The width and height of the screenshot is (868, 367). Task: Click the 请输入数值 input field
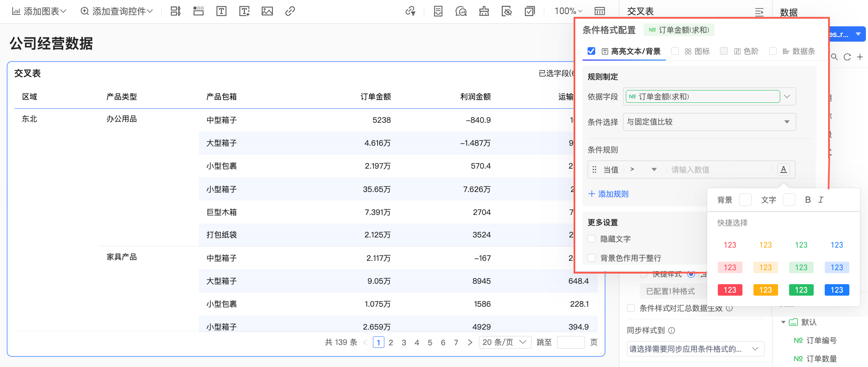click(720, 169)
